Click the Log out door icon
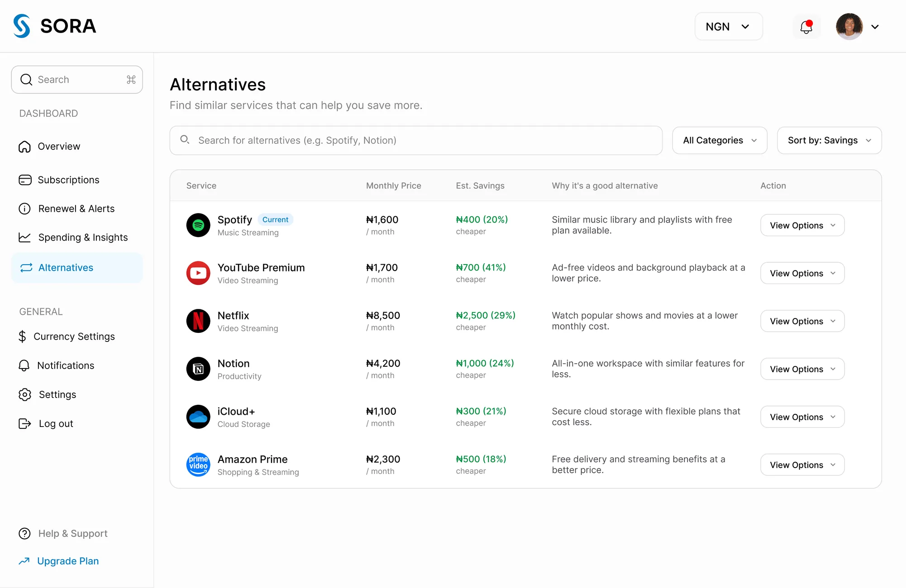Image resolution: width=906 pixels, height=588 pixels. 24,423
